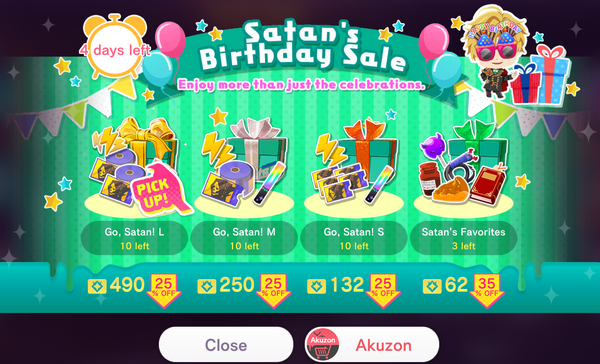This screenshot has width=600, height=364.
Task: Click the 4 days left alarm clock icon
Action: point(115,46)
